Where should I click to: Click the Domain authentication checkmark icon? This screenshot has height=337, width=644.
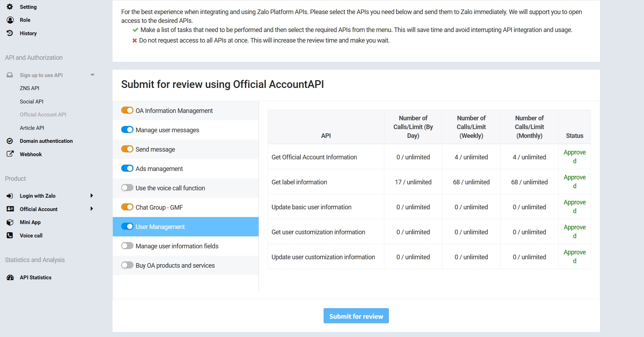[10, 141]
